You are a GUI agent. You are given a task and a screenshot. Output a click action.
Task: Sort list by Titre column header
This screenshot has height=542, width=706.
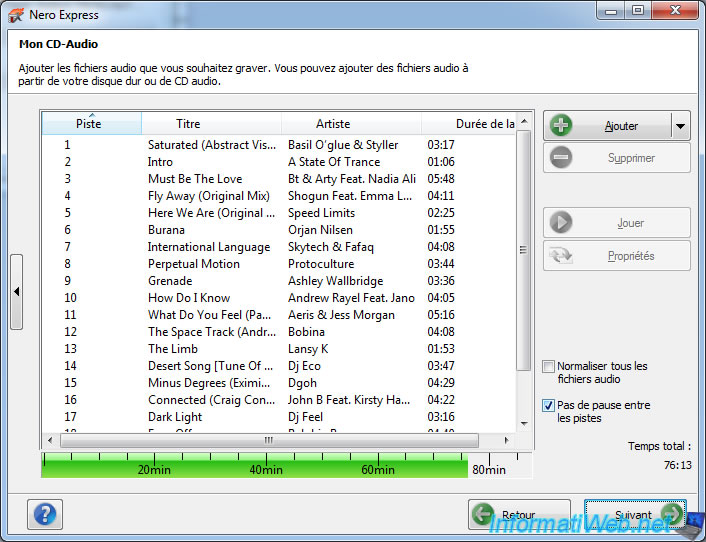point(188,124)
